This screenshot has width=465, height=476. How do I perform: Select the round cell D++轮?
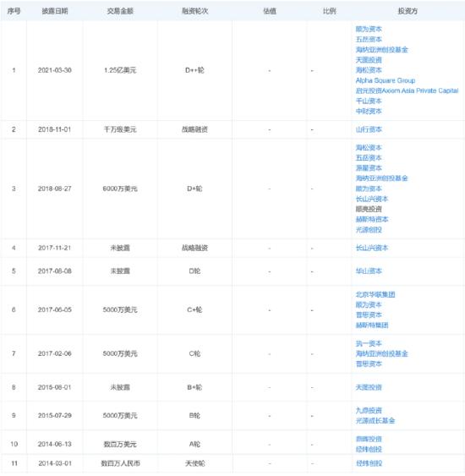click(x=194, y=70)
